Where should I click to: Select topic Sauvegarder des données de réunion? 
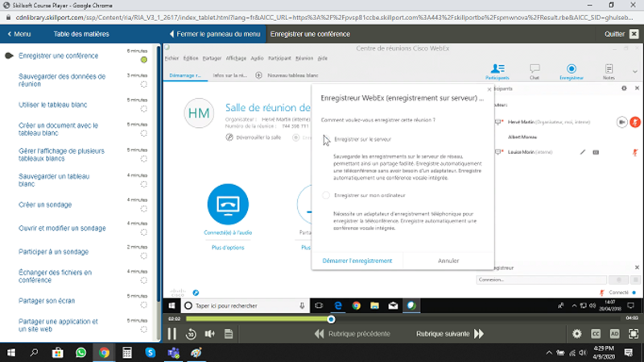pyautogui.click(x=62, y=80)
